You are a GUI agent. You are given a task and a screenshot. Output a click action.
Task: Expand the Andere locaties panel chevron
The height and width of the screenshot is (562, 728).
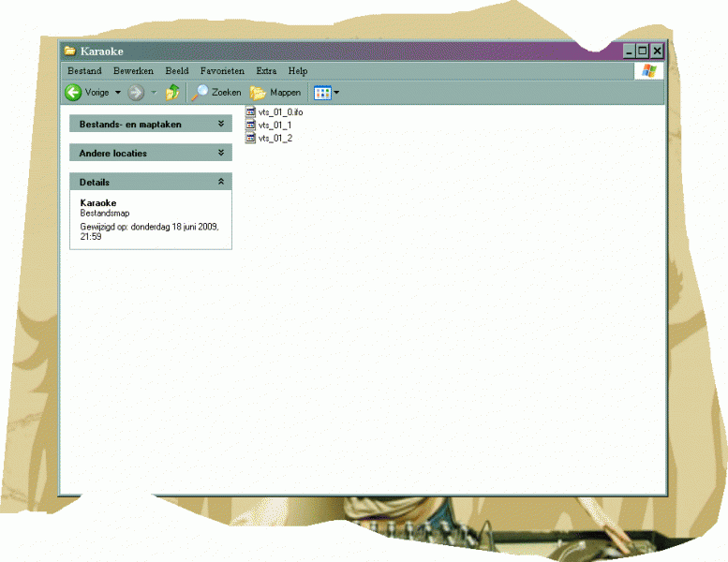point(221,153)
